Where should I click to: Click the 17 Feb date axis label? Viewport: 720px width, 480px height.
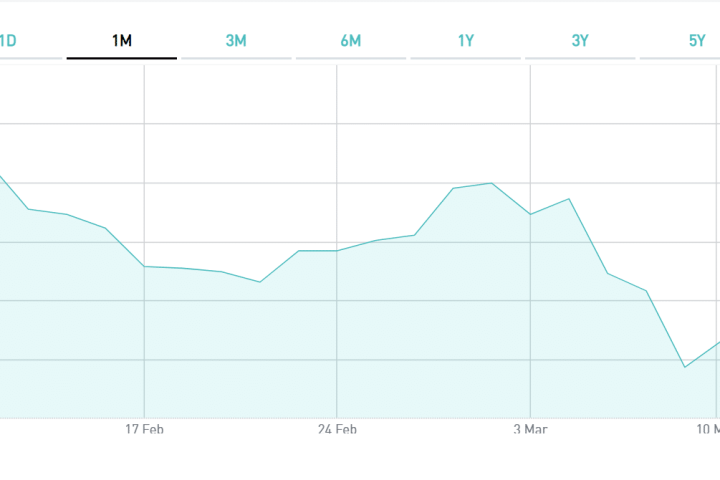click(145, 429)
